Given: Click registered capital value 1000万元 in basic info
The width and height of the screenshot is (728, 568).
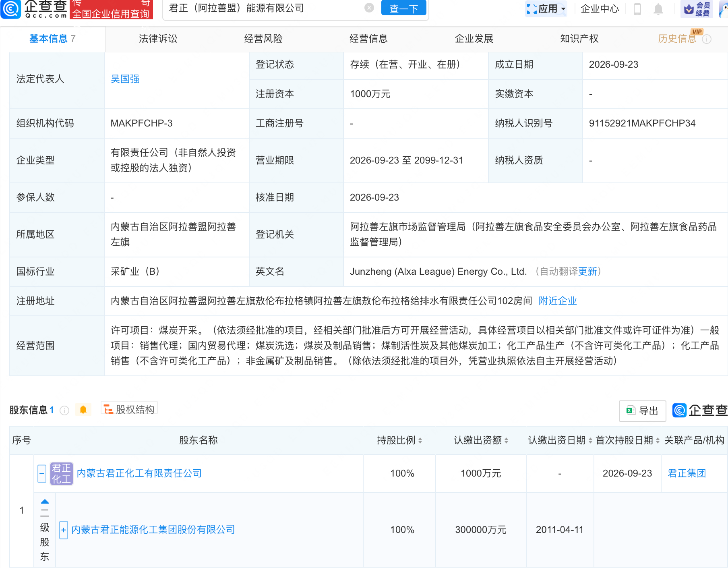Looking at the screenshot, I should pyautogui.click(x=370, y=94).
